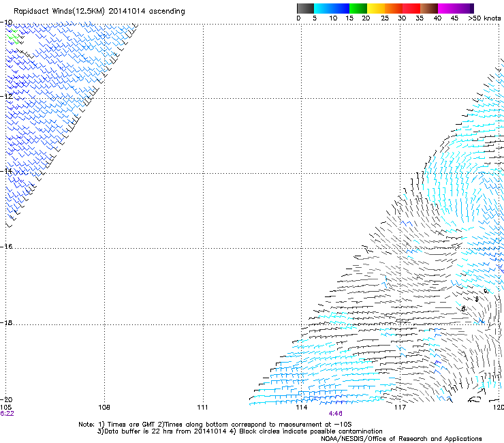The image size is (504, 443).
Task: Click the '114' longitude axis label
Action: pos(301,408)
